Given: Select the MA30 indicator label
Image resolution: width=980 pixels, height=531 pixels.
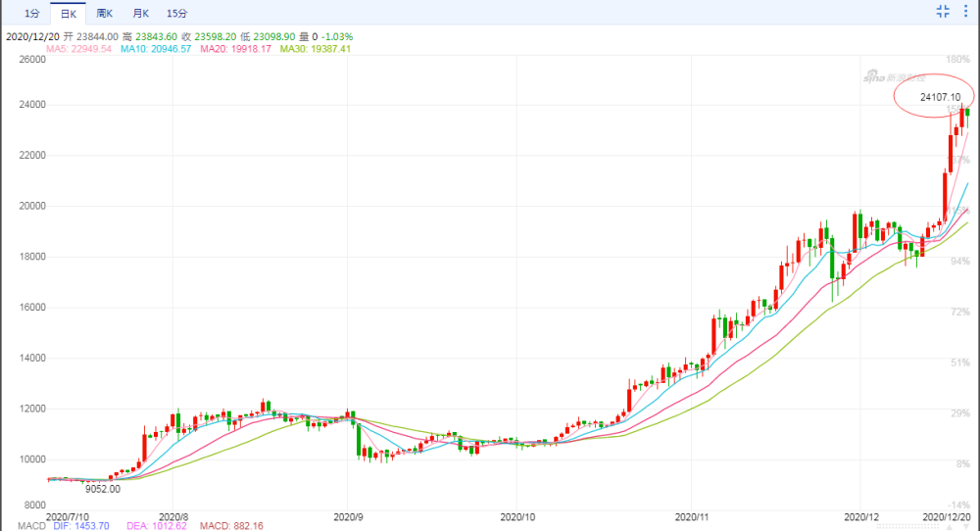Looking at the screenshot, I should (316, 49).
